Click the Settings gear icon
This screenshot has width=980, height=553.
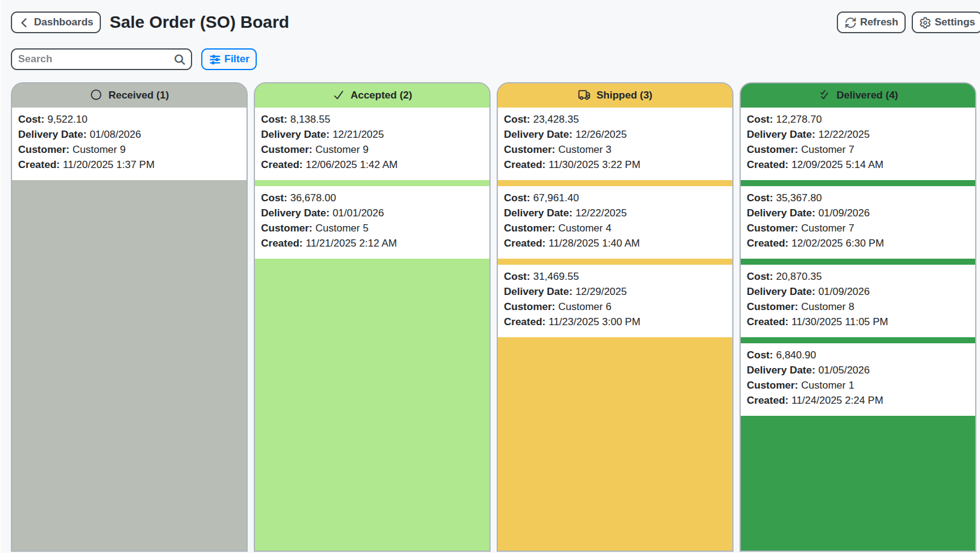(924, 22)
